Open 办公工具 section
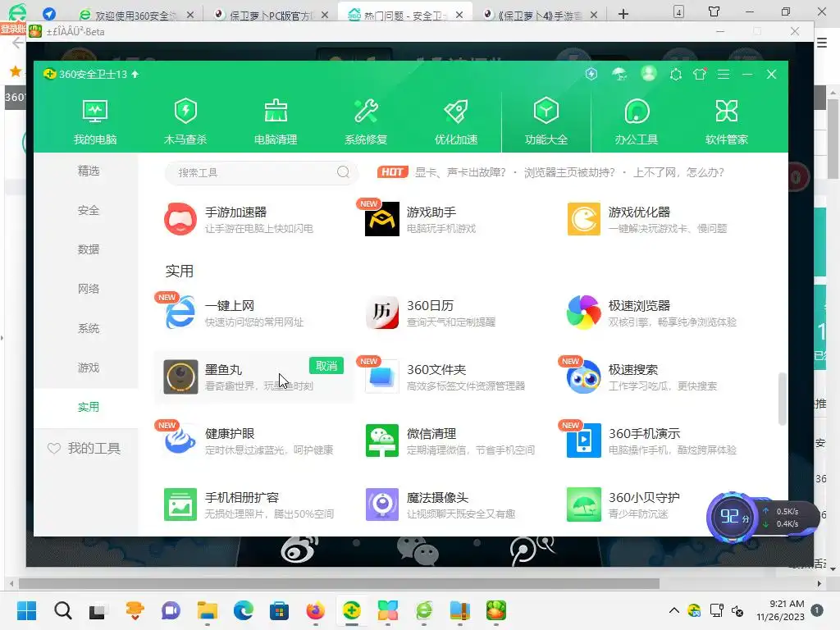 (x=637, y=121)
